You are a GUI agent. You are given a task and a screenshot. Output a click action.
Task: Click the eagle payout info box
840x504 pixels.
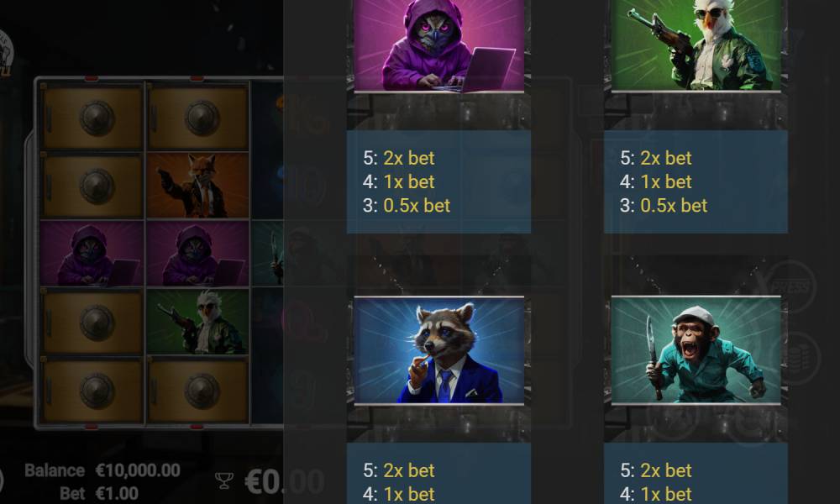pyautogui.click(x=696, y=181)
